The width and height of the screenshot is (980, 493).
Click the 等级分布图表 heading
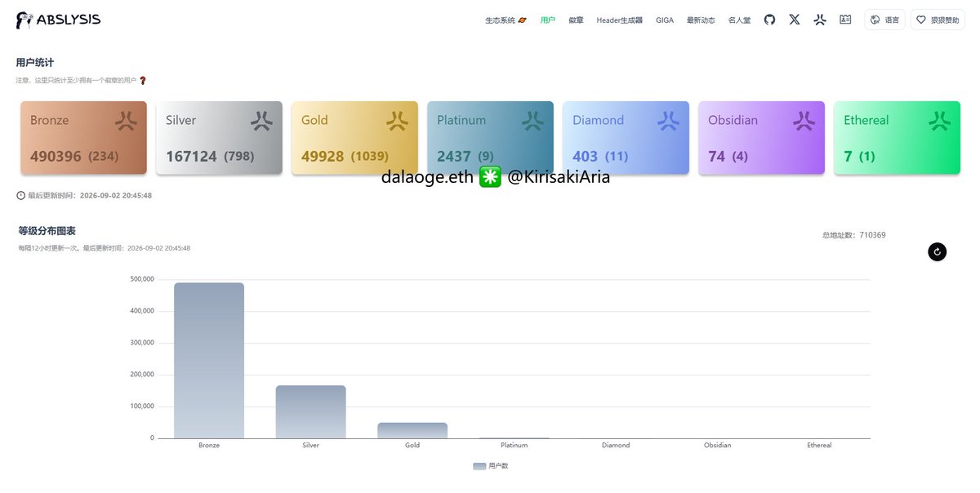[x=47, y=231]
